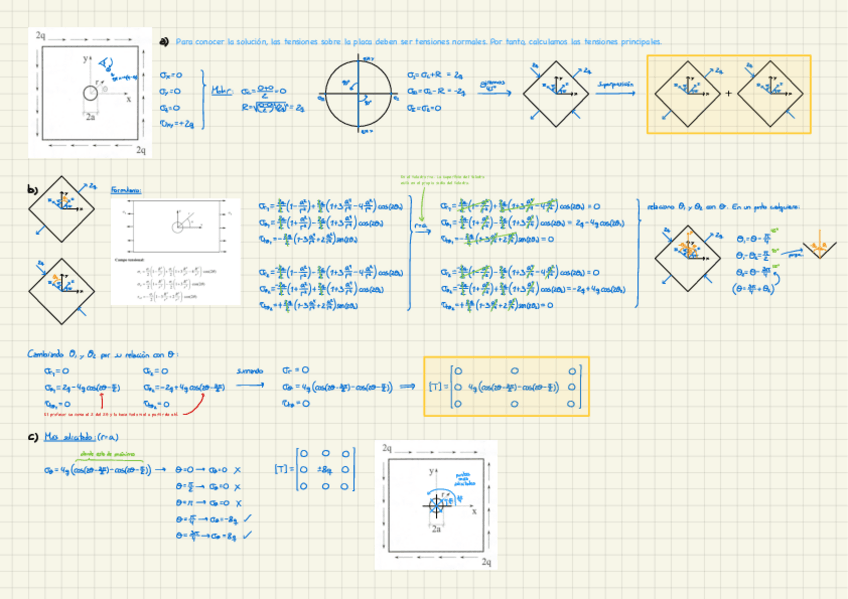The image size is (848, 599).
Task: Select the section label 'a)'
Action: (164, 42)
